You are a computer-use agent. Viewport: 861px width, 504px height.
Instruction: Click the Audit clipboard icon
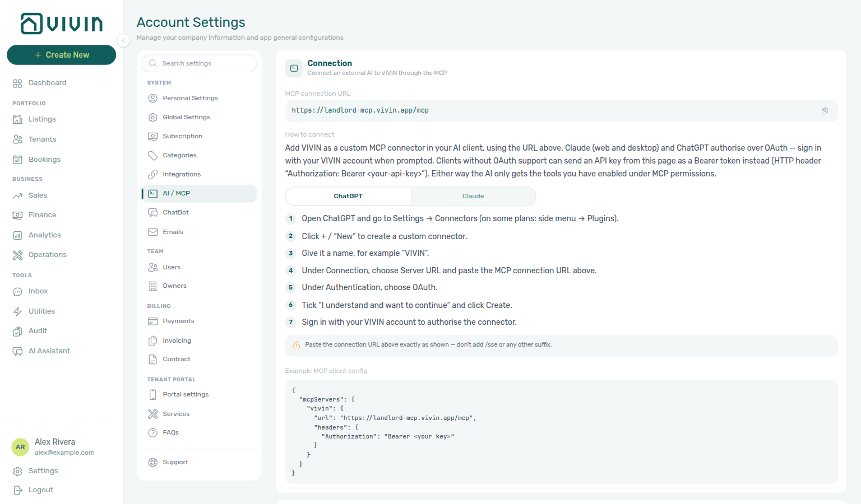click(17, 331)
